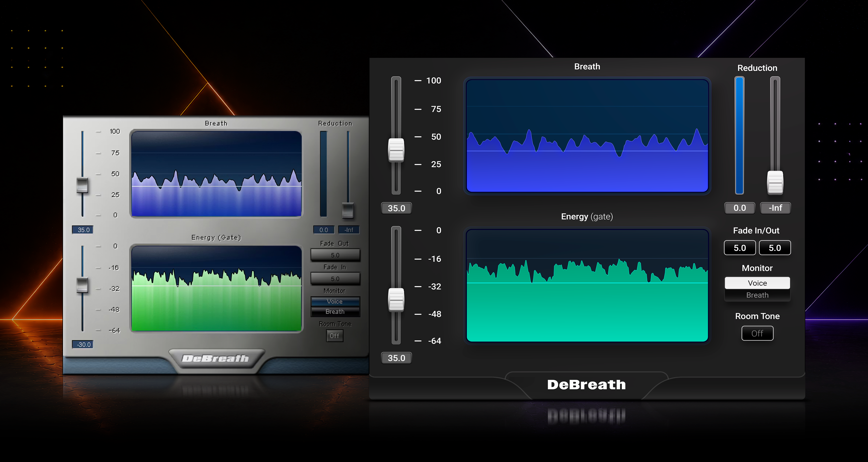Viewport: 868px width, 462px height.
Task: Click the 75 scale mark in new DeBreath
Action: (436, 109)
